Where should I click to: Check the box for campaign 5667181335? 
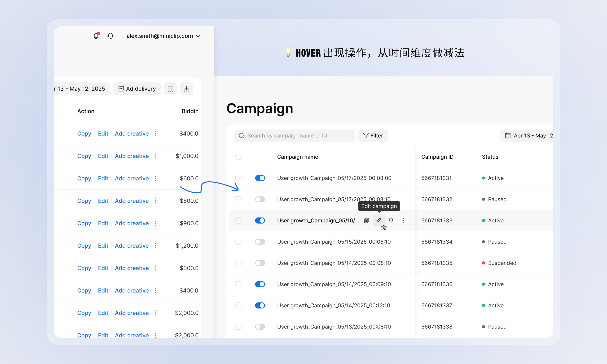pyautogui.click(x=239, y=263)
